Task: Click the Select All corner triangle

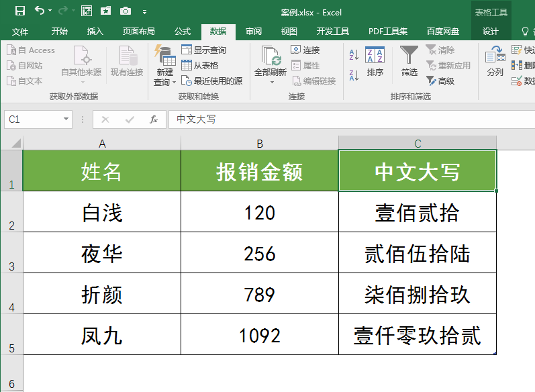Action: [x=15, y=143]
